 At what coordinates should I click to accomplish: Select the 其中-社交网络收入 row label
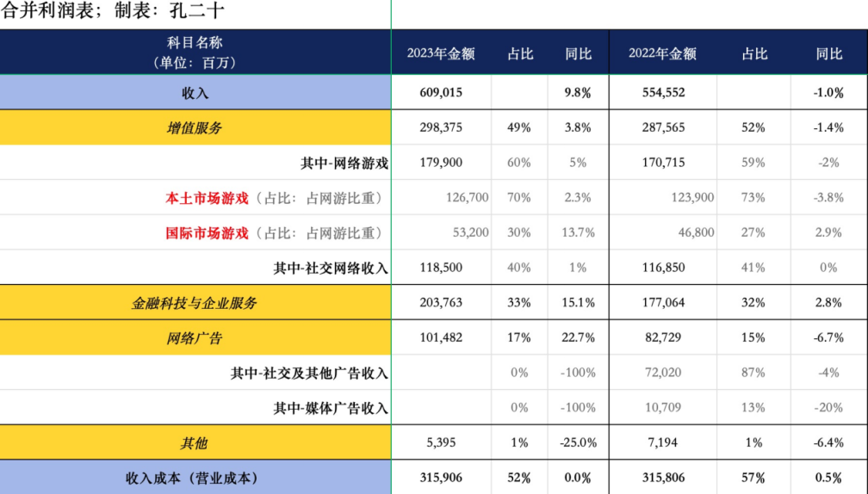point(331,269)
